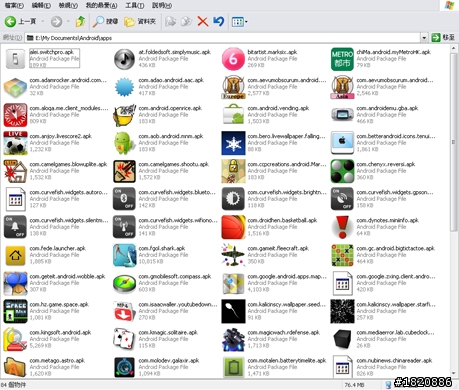Image resolution: width=459 pixels, height=390 pixels.
Task: Select the astro file manager folder icon
Action: pyautogui.click(x=15, y=367)
